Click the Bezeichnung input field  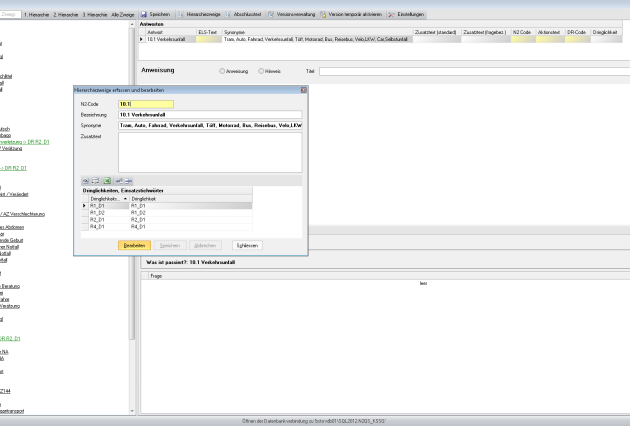(x=210, y=115)
